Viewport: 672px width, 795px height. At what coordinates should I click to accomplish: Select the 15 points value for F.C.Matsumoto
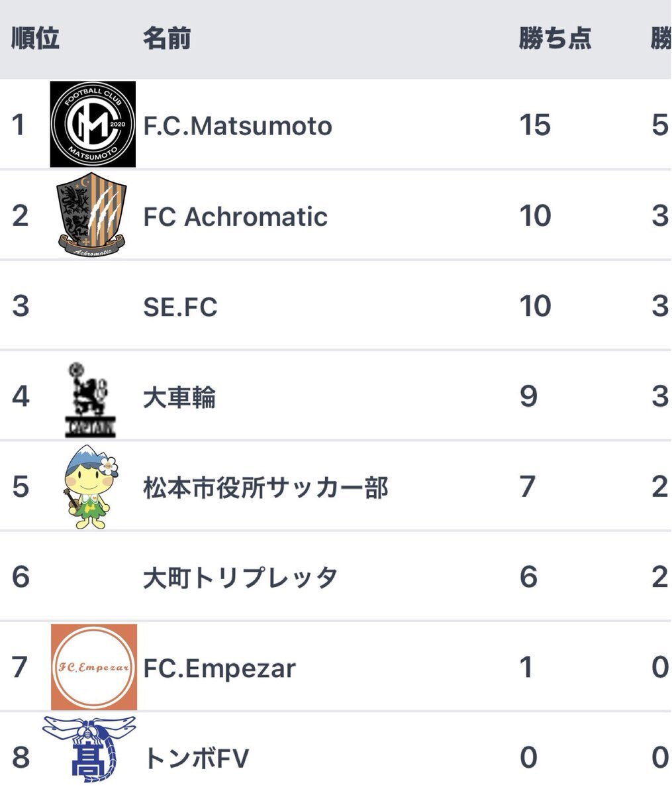535,125
